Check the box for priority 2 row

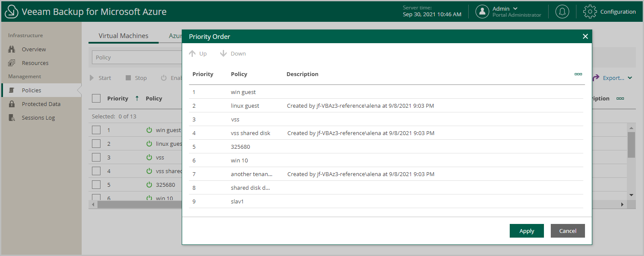coord(96,144)
